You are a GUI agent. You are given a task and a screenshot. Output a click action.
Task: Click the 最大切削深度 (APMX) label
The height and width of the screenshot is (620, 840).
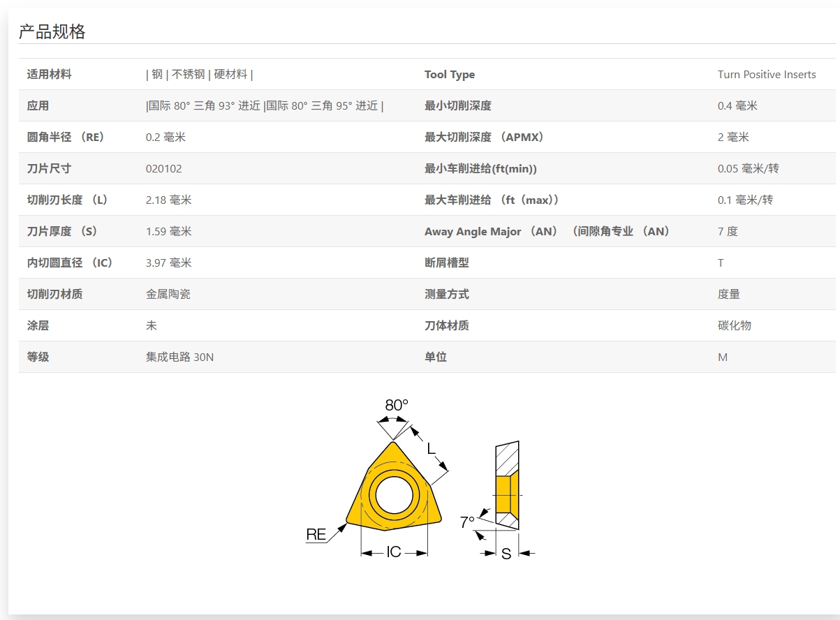[x=484, y=138]
